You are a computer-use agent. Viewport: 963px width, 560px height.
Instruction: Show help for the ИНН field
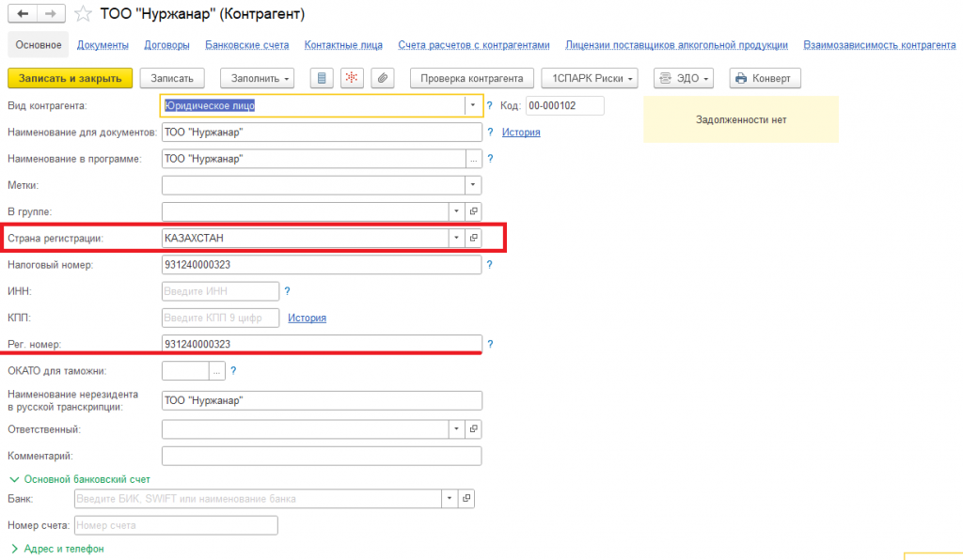[287, 291]
